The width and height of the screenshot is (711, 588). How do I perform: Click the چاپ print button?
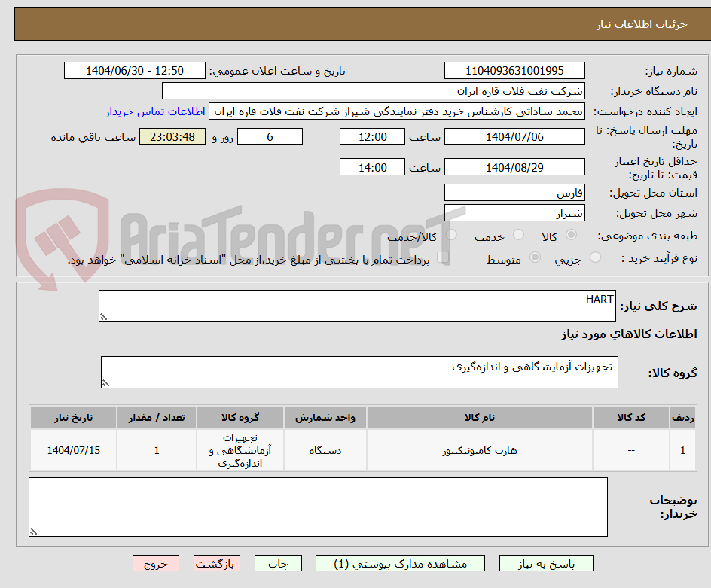point(277,563)
